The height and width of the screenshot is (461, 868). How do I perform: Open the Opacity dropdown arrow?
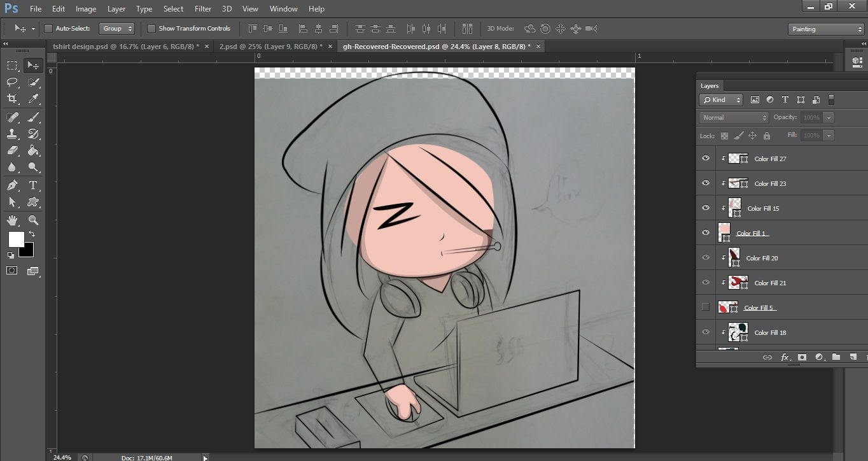[x=829, y=118]
